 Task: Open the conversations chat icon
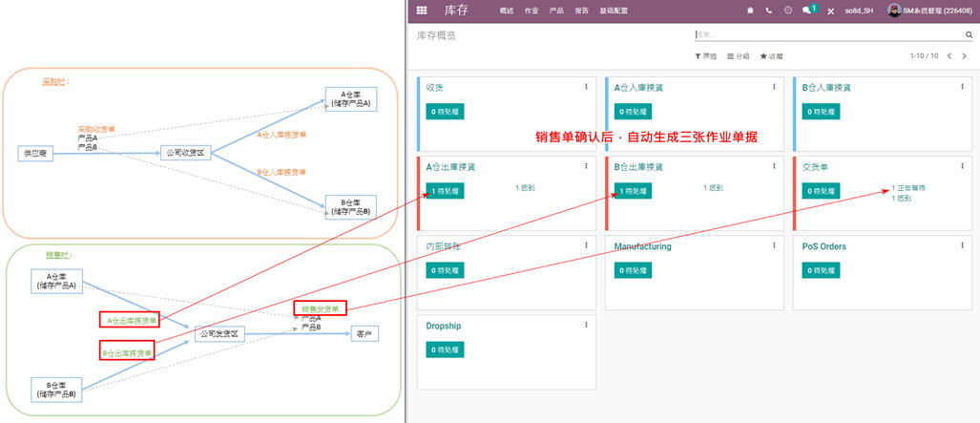807,11
